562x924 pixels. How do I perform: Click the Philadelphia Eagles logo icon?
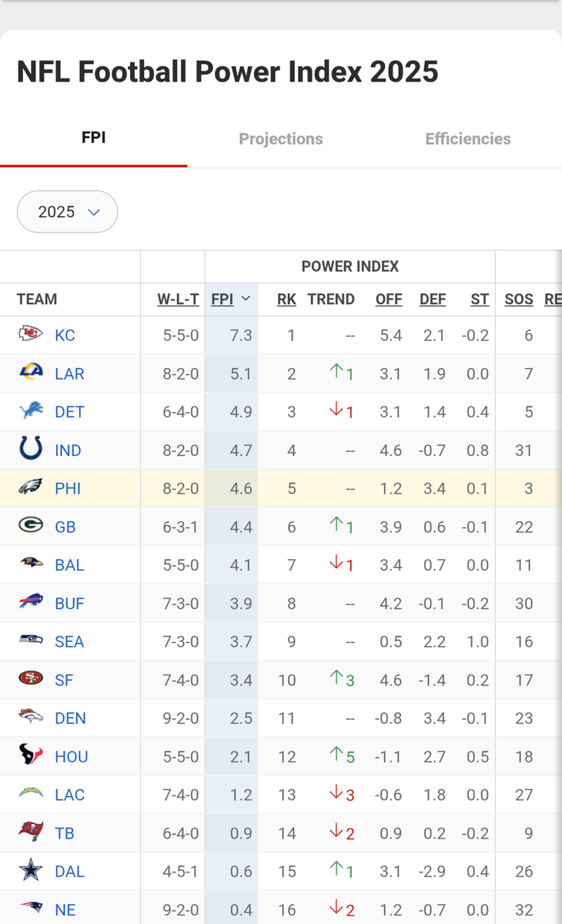[x=31, y=488]
